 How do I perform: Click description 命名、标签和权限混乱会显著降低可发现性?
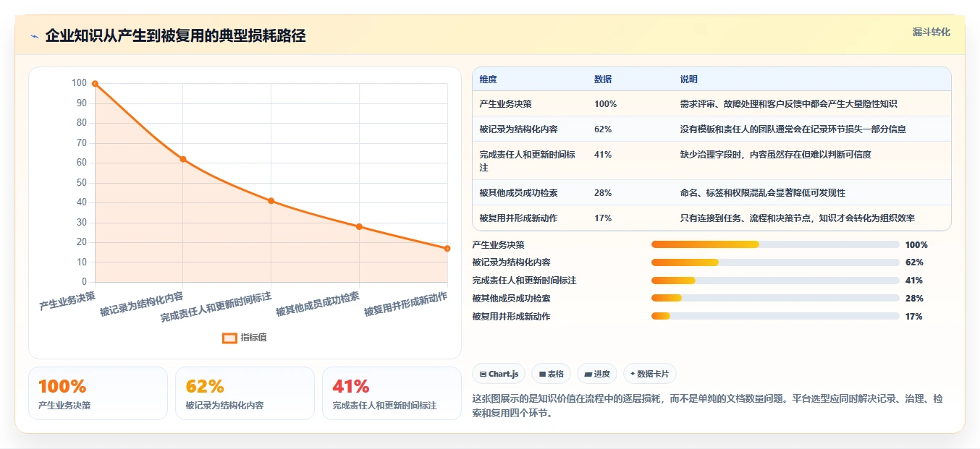763,193
